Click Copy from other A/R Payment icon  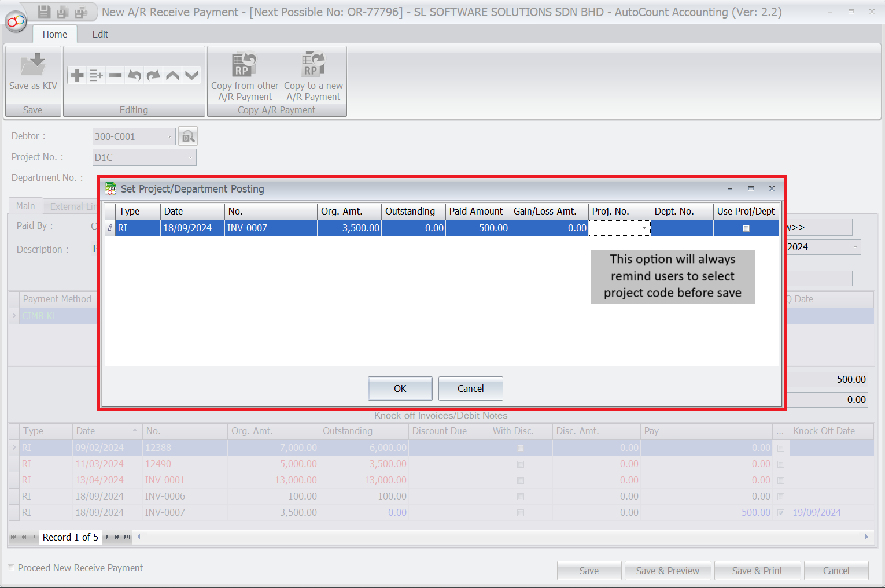click(x=244, y=65)
